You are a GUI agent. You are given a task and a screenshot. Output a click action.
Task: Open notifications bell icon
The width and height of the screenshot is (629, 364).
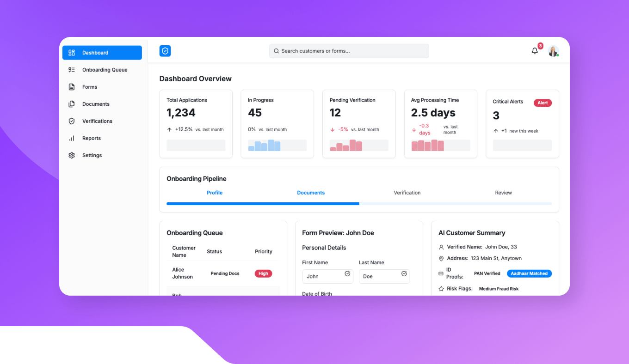535,51
